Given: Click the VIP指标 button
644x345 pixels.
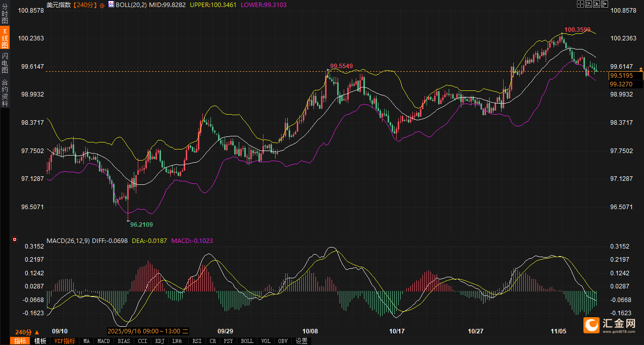Looking at the screenshot, I should click(65, 341).
